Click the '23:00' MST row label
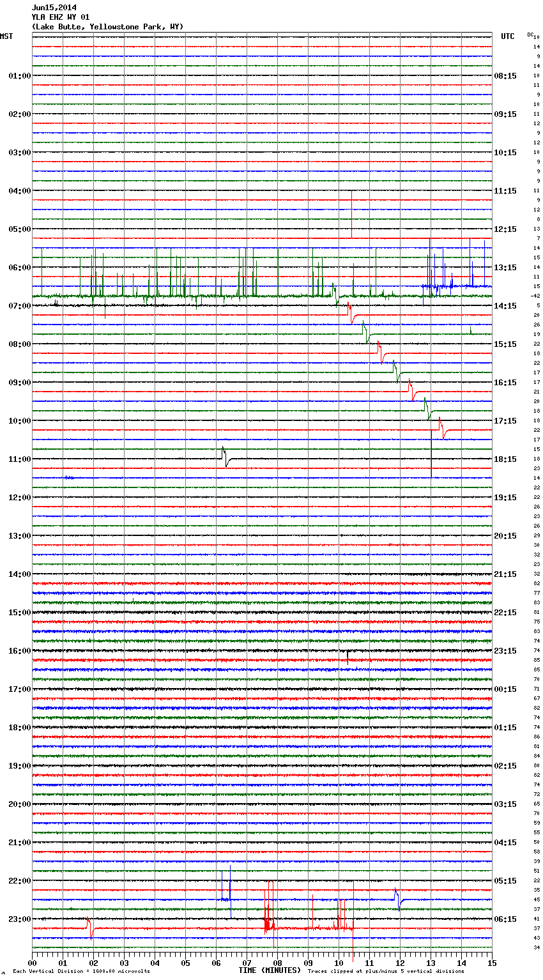The height and width of the screenshot is (980, 543). coord(20,919)
